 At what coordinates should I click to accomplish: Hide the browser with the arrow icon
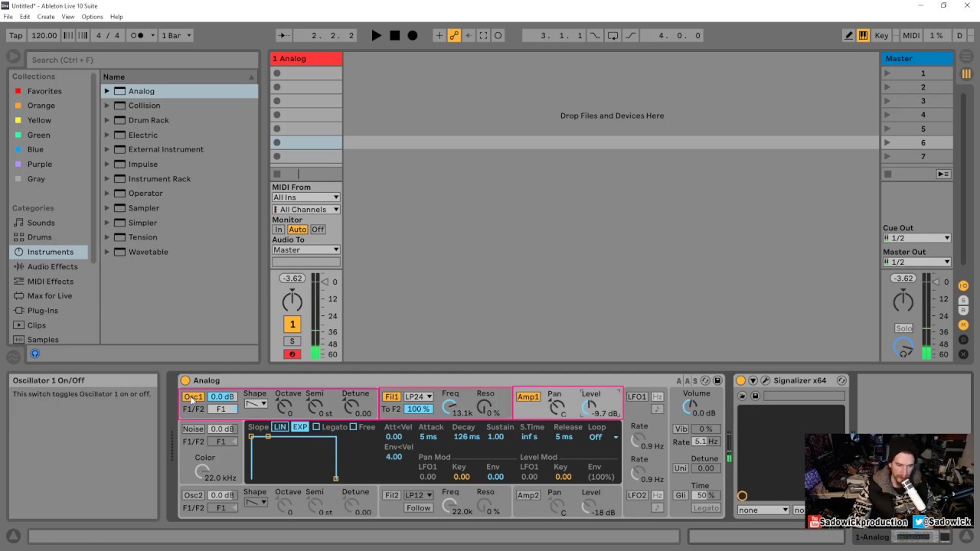coord(13,57)
